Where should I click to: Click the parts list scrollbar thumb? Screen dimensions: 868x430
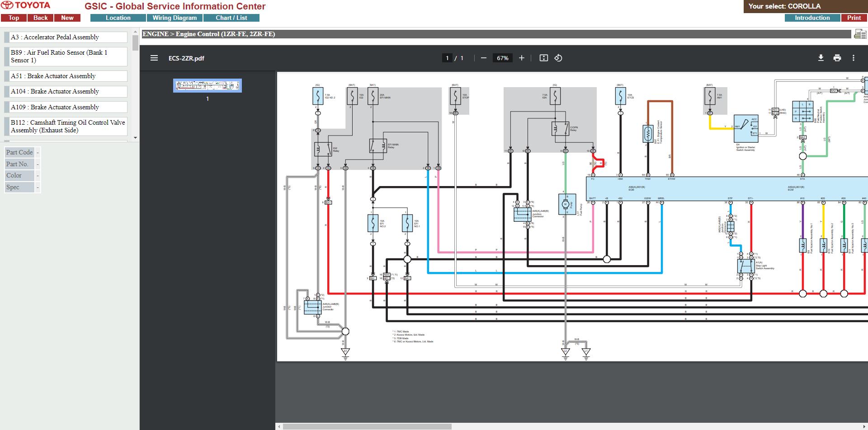[x=135, y=42]
